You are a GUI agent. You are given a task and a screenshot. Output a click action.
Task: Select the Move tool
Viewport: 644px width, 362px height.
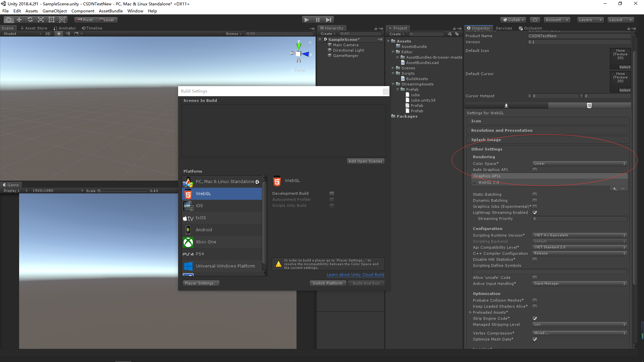point(19,20)
